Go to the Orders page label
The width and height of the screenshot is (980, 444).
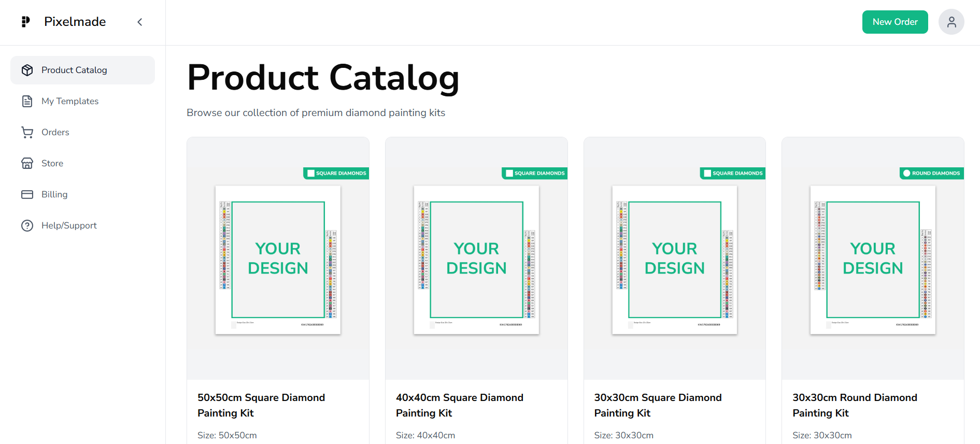click(55, 132)
